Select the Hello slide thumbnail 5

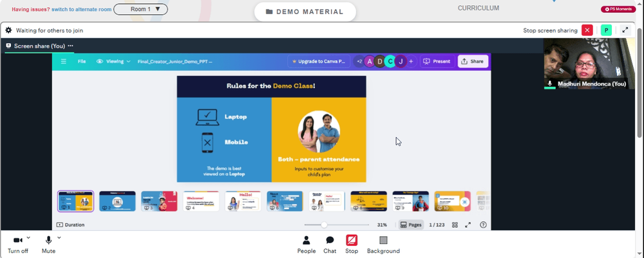tap(243, 201)
